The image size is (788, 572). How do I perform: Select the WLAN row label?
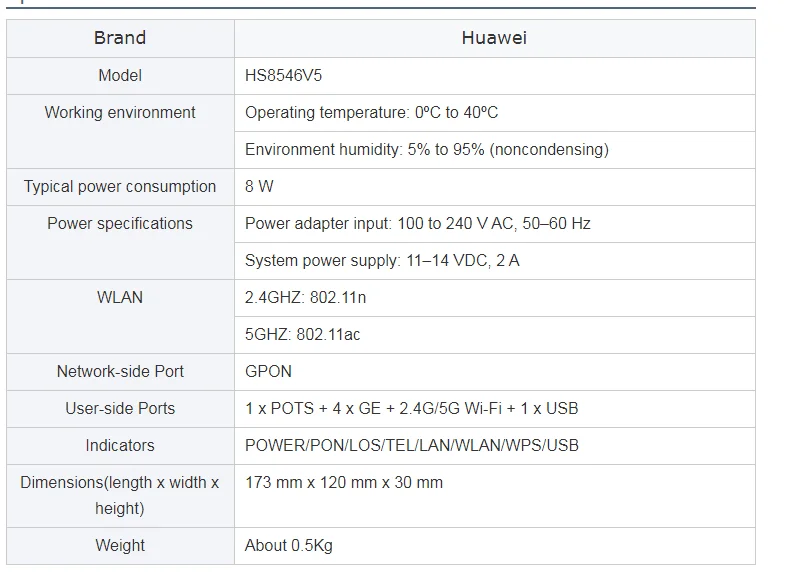click(120, 297)
